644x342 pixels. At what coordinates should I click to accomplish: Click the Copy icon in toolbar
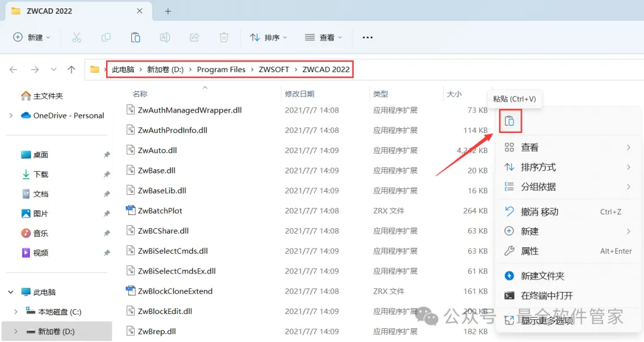pyautogui.click(x=106, y=38)
